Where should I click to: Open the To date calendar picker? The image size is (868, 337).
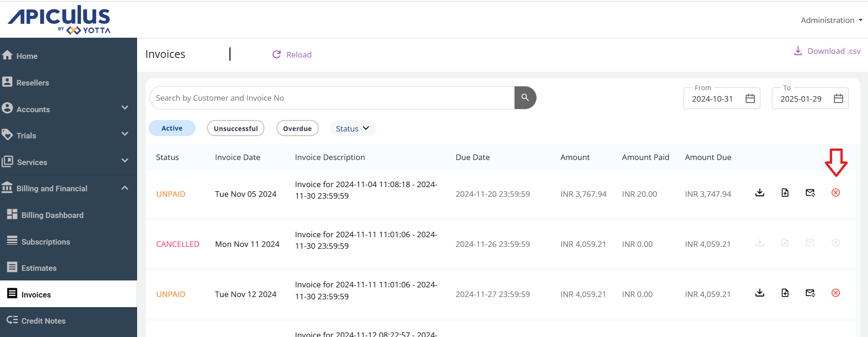(x=838, y=98)
